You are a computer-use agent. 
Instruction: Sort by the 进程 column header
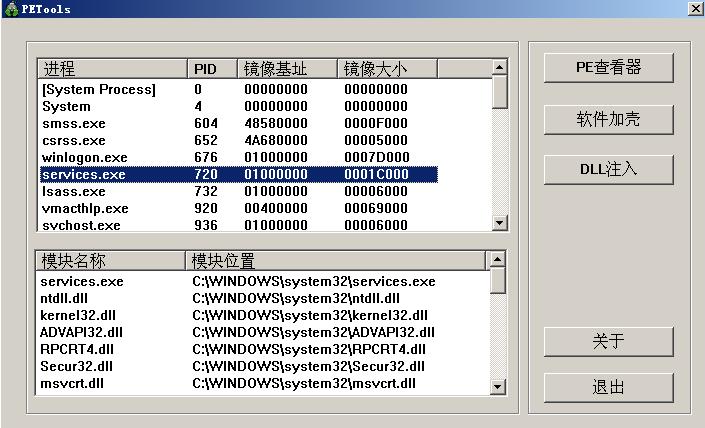(112, 69)
